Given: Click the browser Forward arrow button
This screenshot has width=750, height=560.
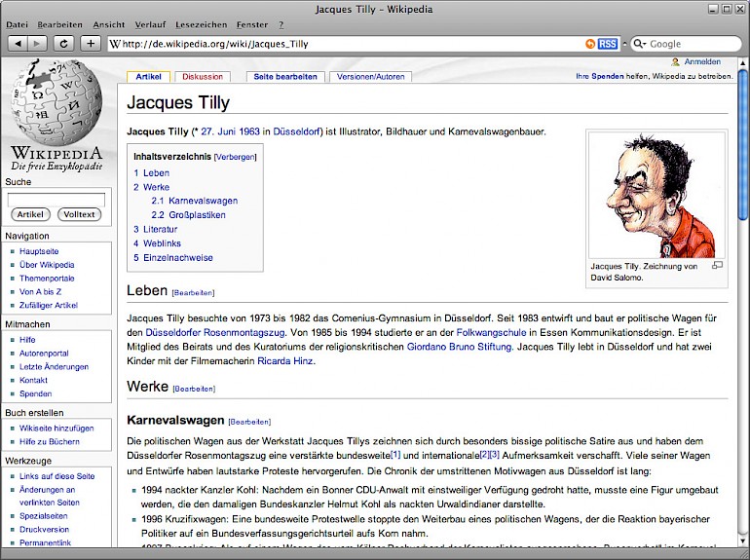Looking at the screenshot, I should pyautogui.click(x=37, y=44).
